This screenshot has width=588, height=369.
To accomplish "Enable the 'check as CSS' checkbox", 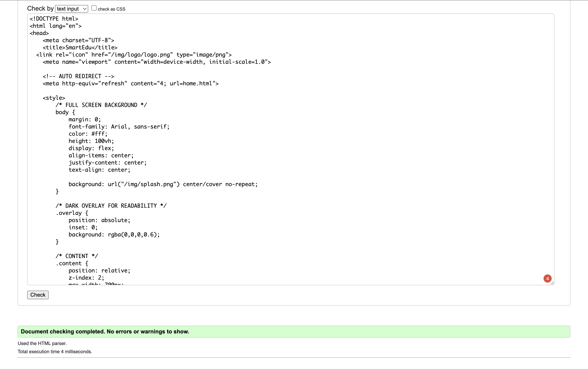I will [x=94, y=8].
